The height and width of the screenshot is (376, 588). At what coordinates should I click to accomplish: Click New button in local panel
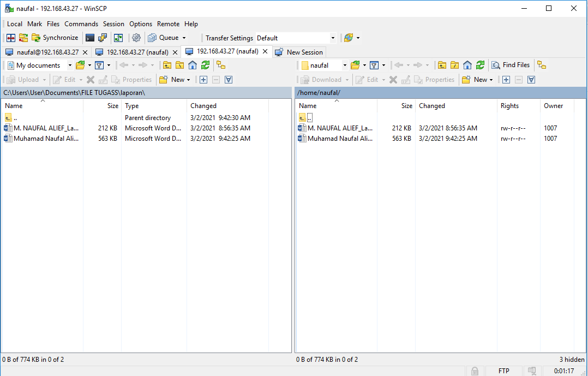pyautogui.click(x=175, y=80)
